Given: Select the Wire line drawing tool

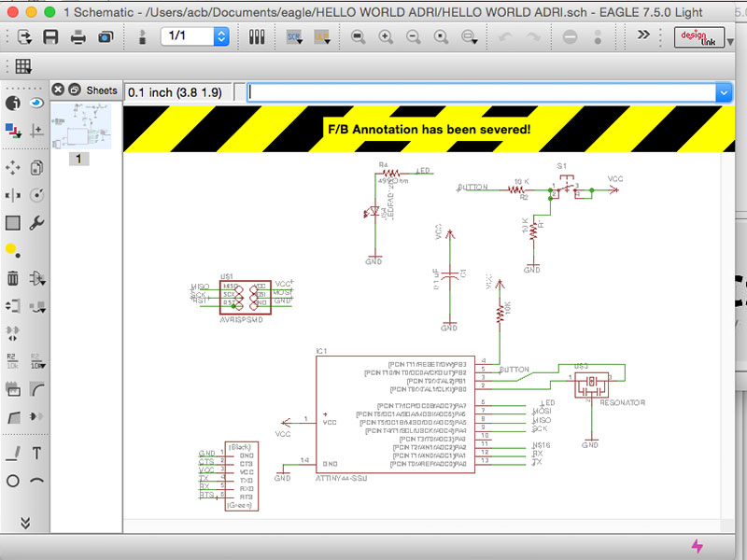Looking at the screenshot, I should [13, 454].
